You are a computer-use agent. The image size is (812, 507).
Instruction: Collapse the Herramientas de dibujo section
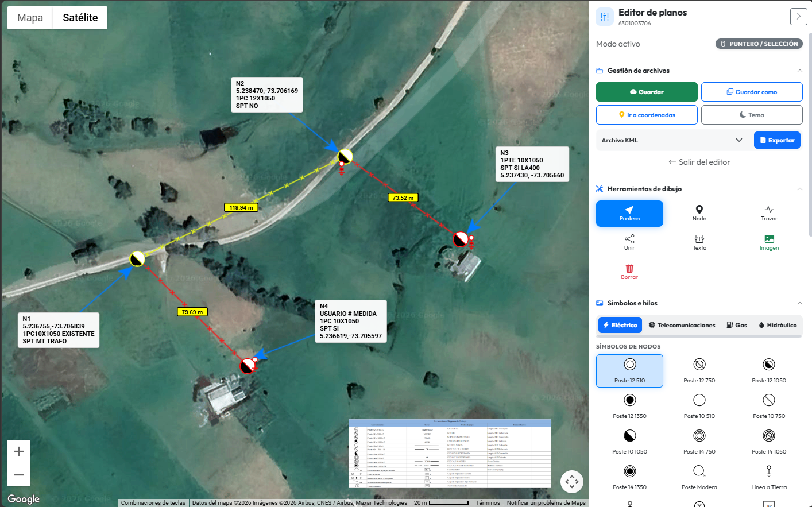point(799,189)
